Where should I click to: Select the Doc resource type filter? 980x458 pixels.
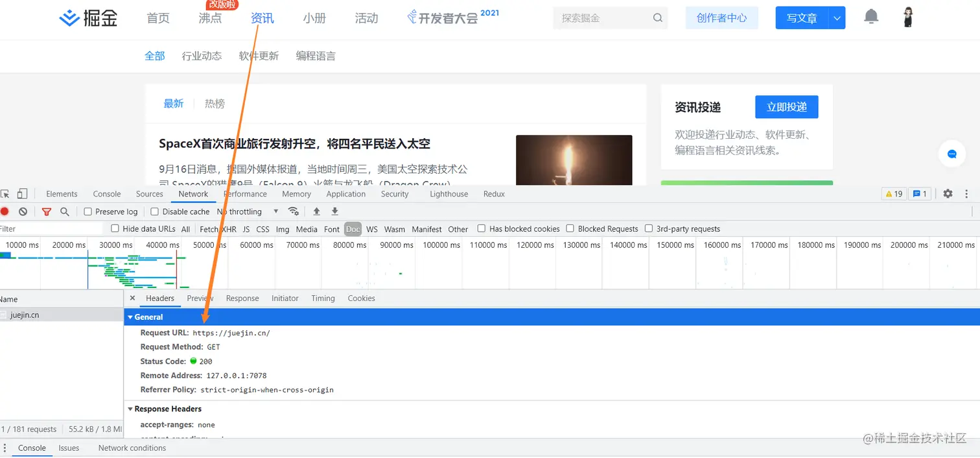353,229
